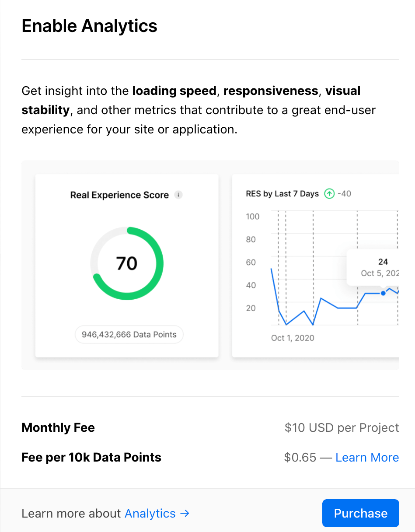This screenshot has height=532, width=415.
Task: Select the 946,432,666 Data Points pill
Action: 129,335
